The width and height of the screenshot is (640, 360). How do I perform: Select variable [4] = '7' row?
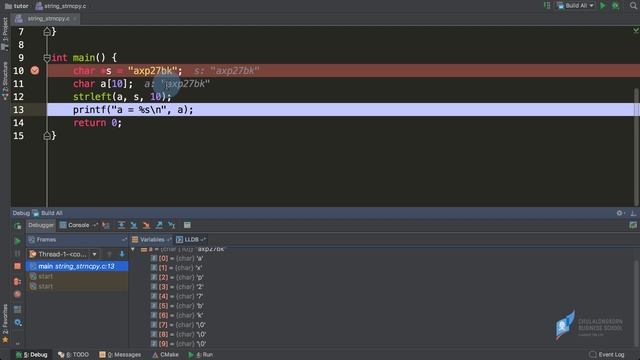tap(177, 296)
